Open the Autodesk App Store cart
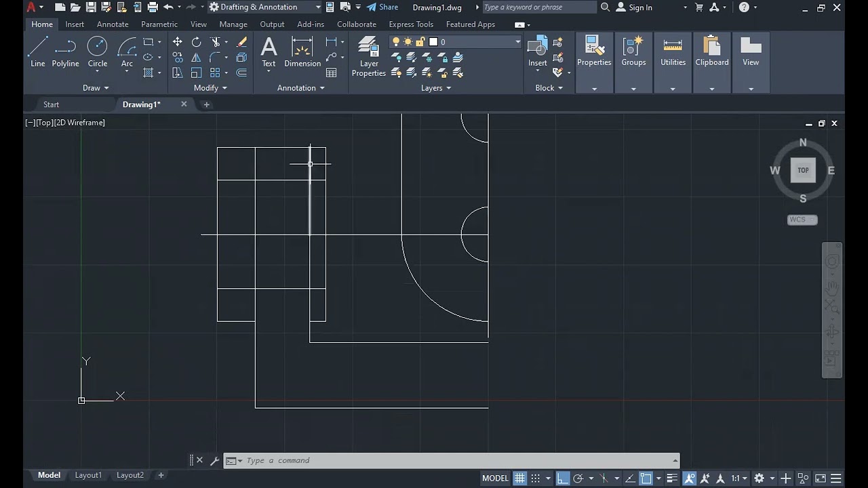Screen dimensions: 868x488 (699, 7)
